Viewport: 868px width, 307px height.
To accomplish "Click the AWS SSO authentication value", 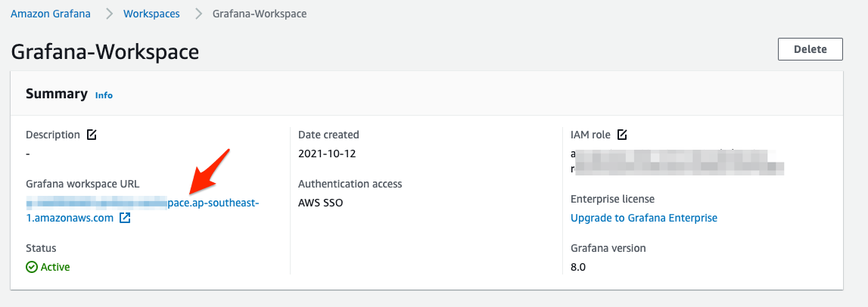I will coord(320,203).
